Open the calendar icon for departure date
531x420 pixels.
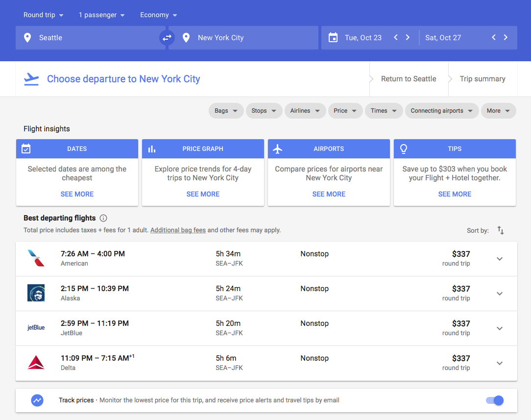333,38
